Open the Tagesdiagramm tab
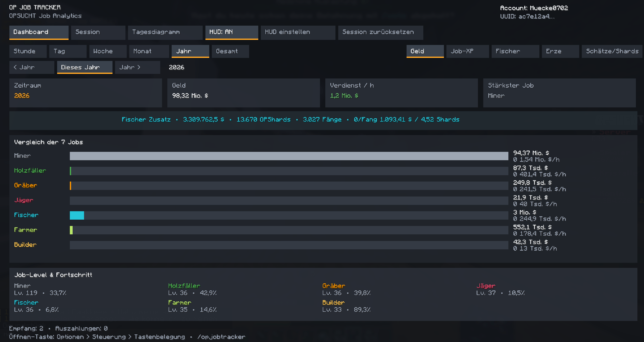This screenshot has height=342, width=644. tap(165, 32)
